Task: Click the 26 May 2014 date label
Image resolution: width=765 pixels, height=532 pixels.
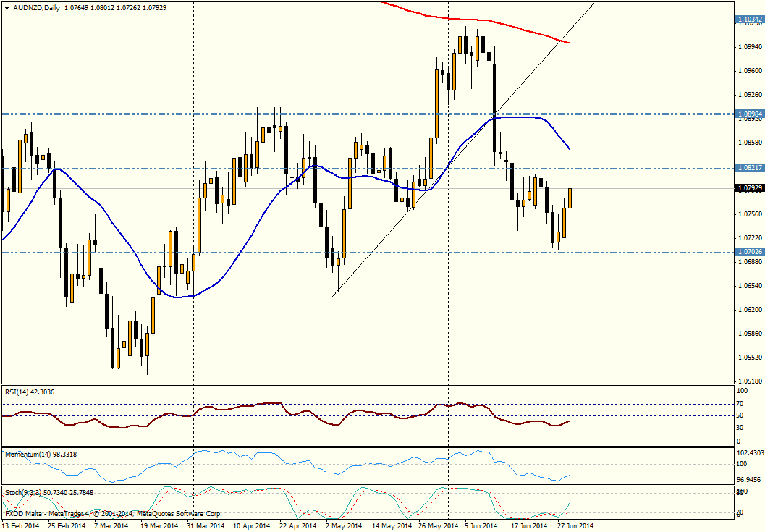Action: pos(439,526)
